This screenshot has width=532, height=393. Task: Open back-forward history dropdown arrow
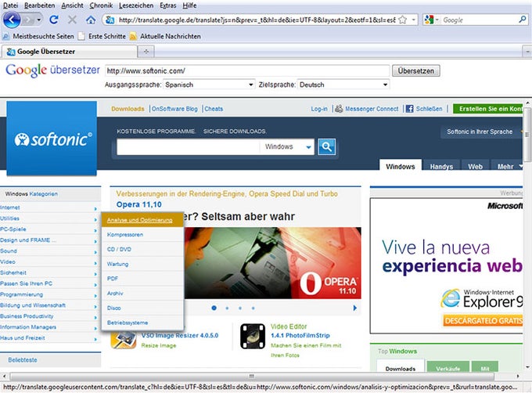[x=39, y=20]
